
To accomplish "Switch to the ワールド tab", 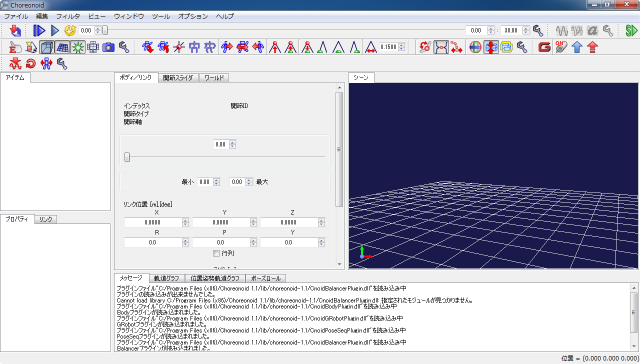I will (x=214, y=78).
